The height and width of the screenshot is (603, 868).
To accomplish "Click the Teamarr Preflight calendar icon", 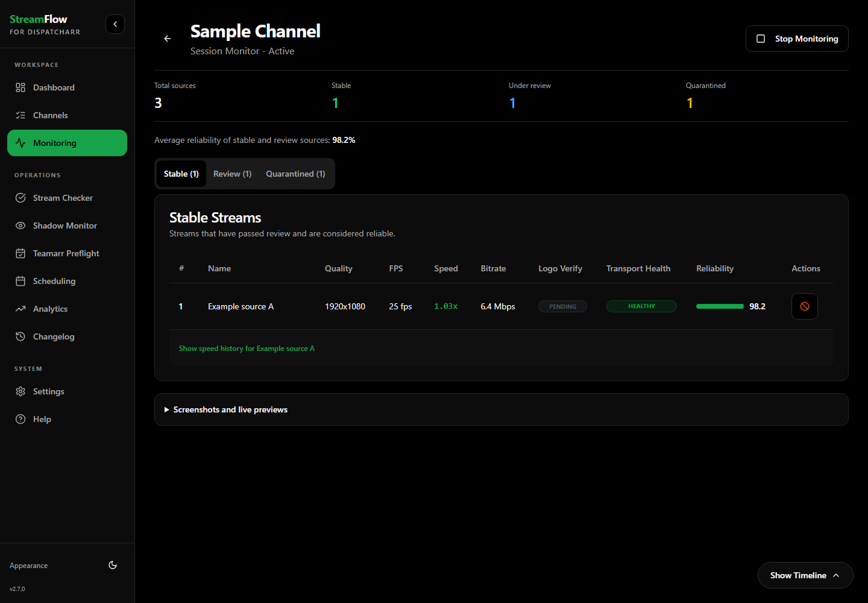I will (x=20, y=253).
